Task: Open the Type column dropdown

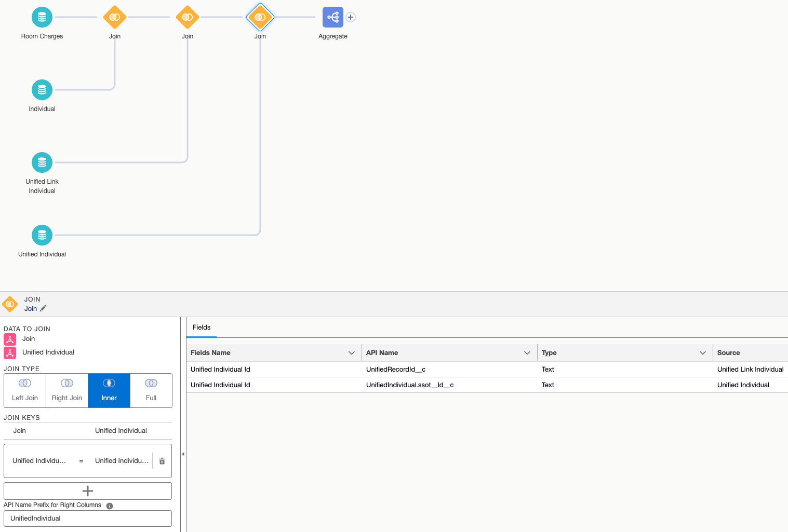Action: pos(703,353)
